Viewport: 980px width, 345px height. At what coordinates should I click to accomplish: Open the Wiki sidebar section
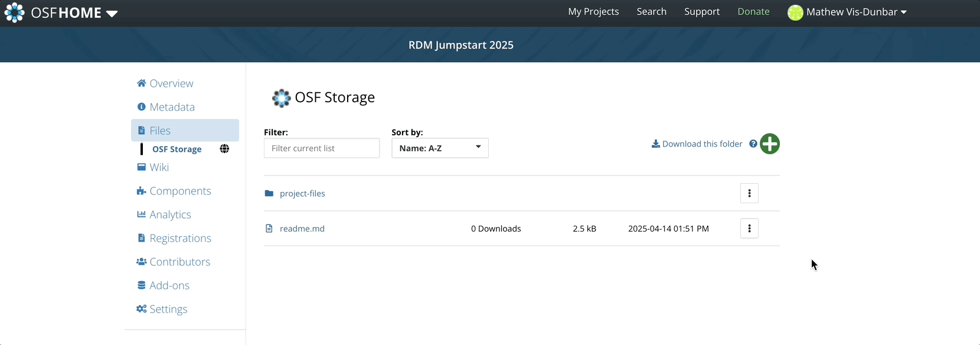pos(159,167)
